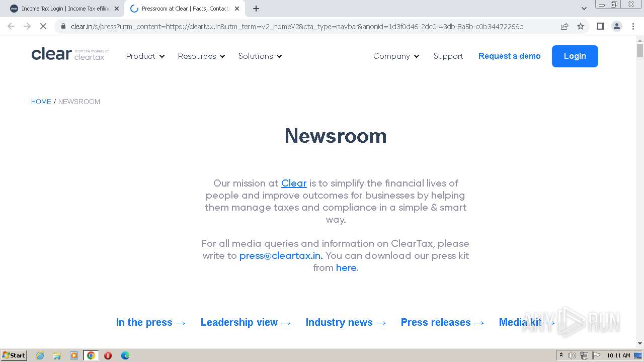The width and height of the screenshot is (644, 362).
Task: Expand the Solutions dropdown menu
Action: [260, 56]
